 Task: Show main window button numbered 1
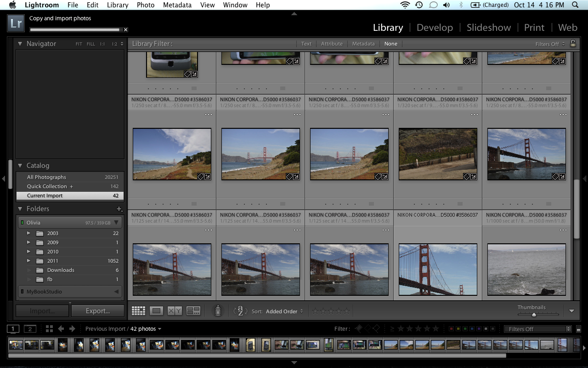13,328
